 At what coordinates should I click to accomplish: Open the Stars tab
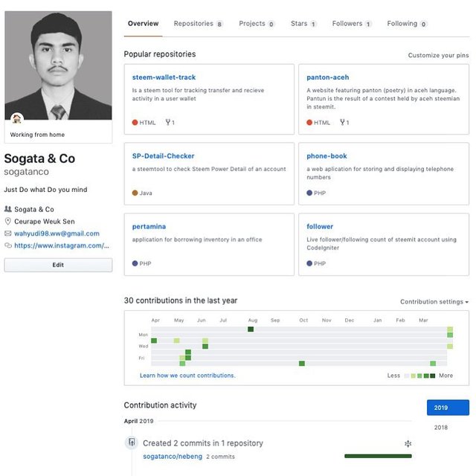coord(303,24)
